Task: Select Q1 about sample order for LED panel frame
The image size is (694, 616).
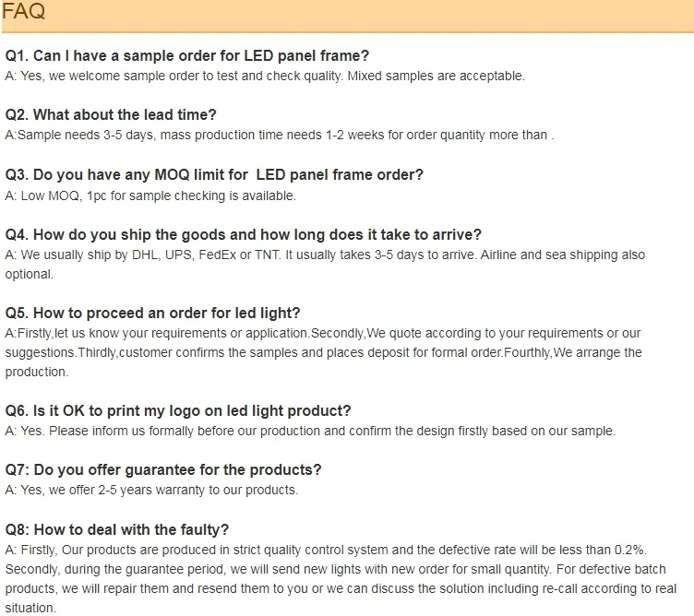Action: 187,56
